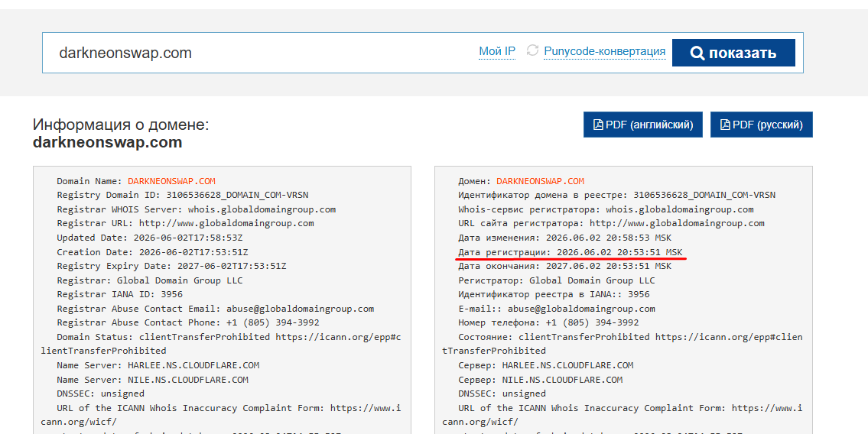The image size is (868, 434).
Task: Click the English ICANN Whois Inaccuracy Complaint Form line
Action: pos(221,415)
